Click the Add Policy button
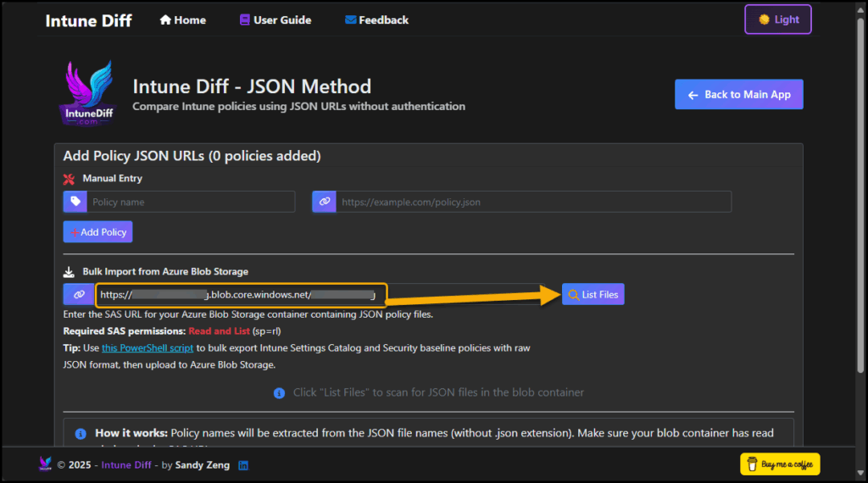 coord(98,232)
